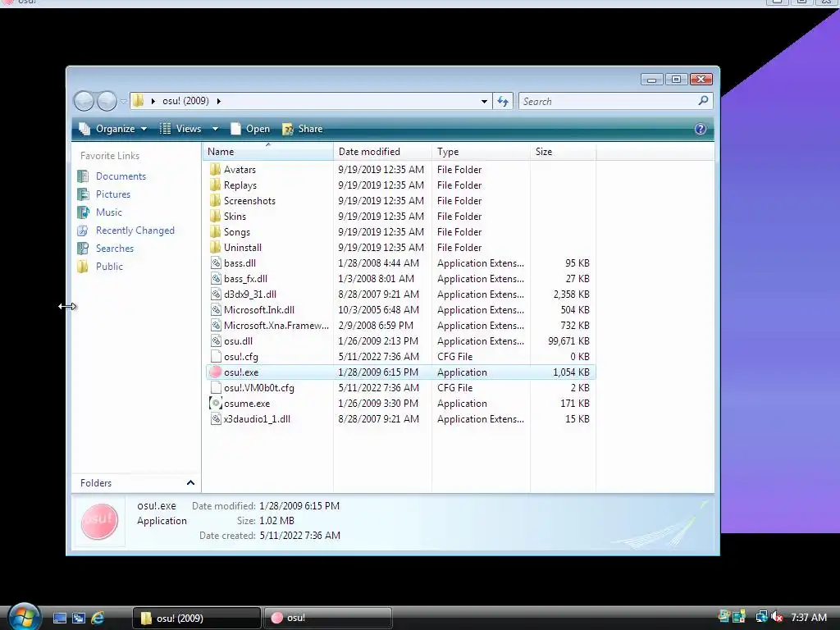Click the x3daudio1_1.dll file icon
Screen dimensions: 840x630
pos(216,419)
